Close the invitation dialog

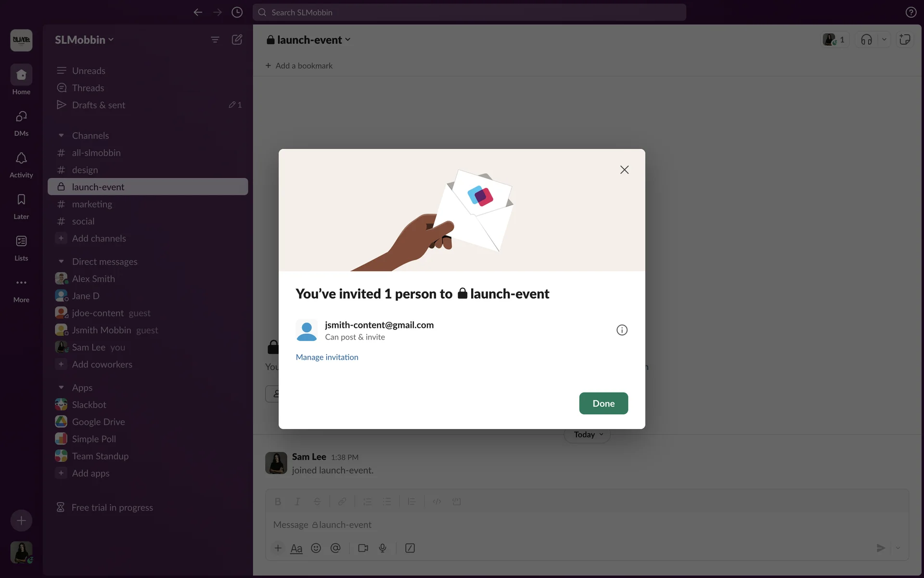coord(624,170)
